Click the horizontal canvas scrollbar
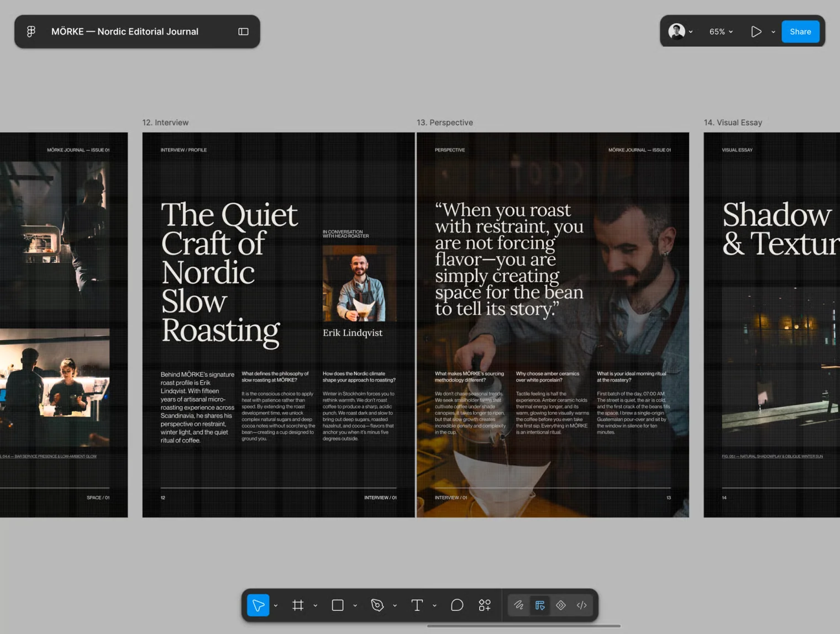 (x=523, y=626)
